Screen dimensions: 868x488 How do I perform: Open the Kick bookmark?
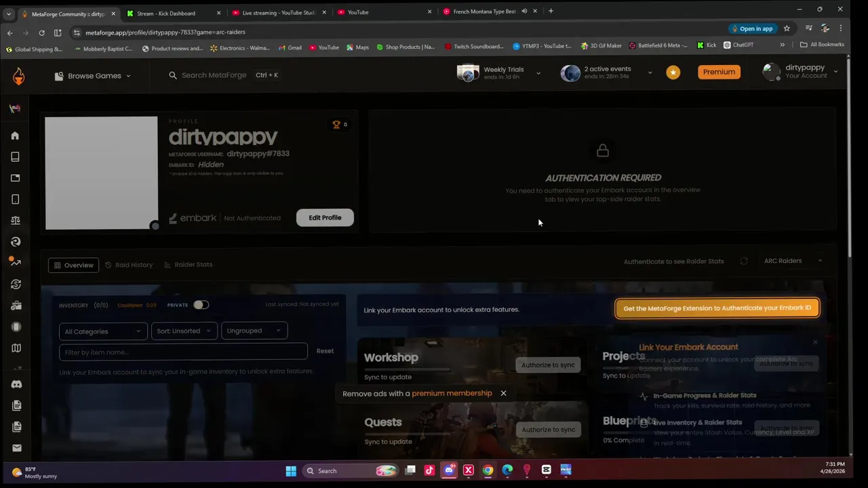coord(707,45)
